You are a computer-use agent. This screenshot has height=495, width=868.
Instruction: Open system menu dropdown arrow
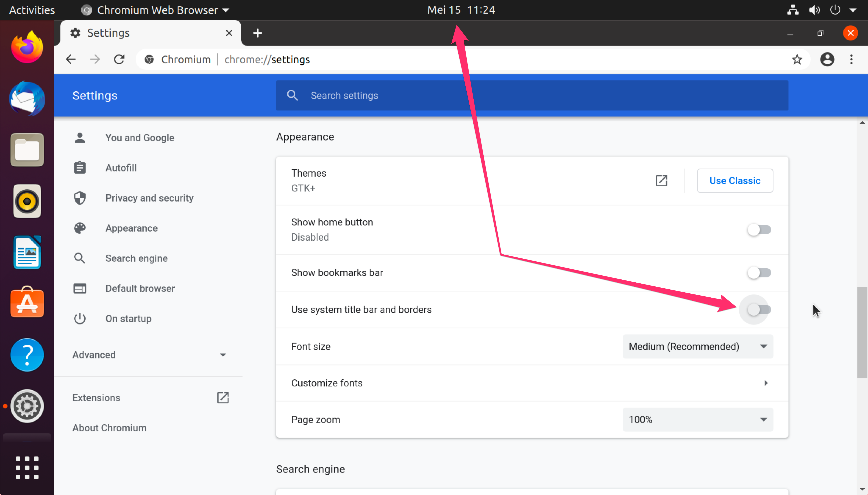coord(853,10)
